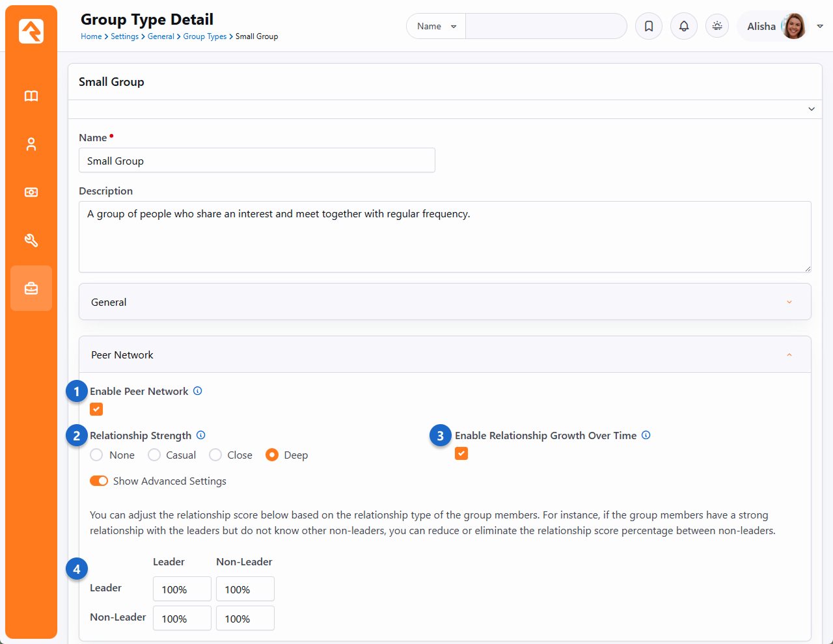Select the Casual relationship strength option

click(x=155, y=455)
